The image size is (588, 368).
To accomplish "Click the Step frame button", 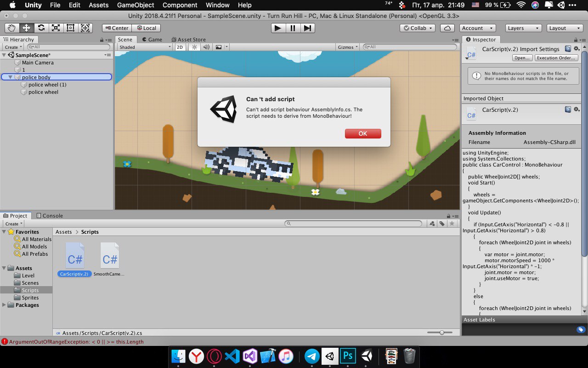I will coord(307,28).
